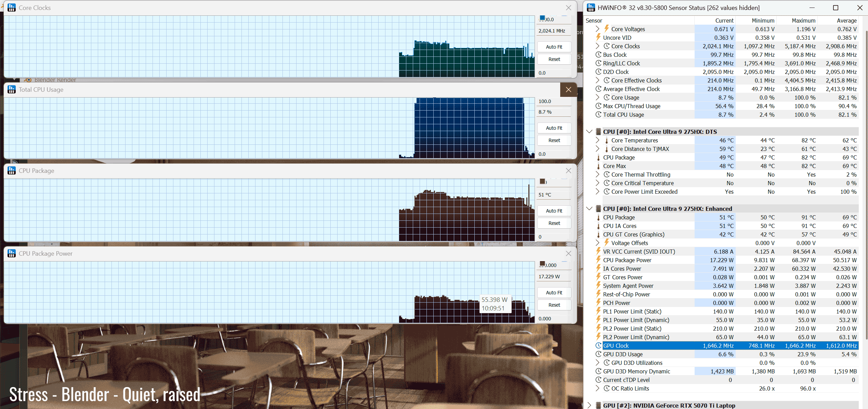Click the Core Clocks graph color swatch
Viewport: 868px width, 409px height.
point(542,18)
